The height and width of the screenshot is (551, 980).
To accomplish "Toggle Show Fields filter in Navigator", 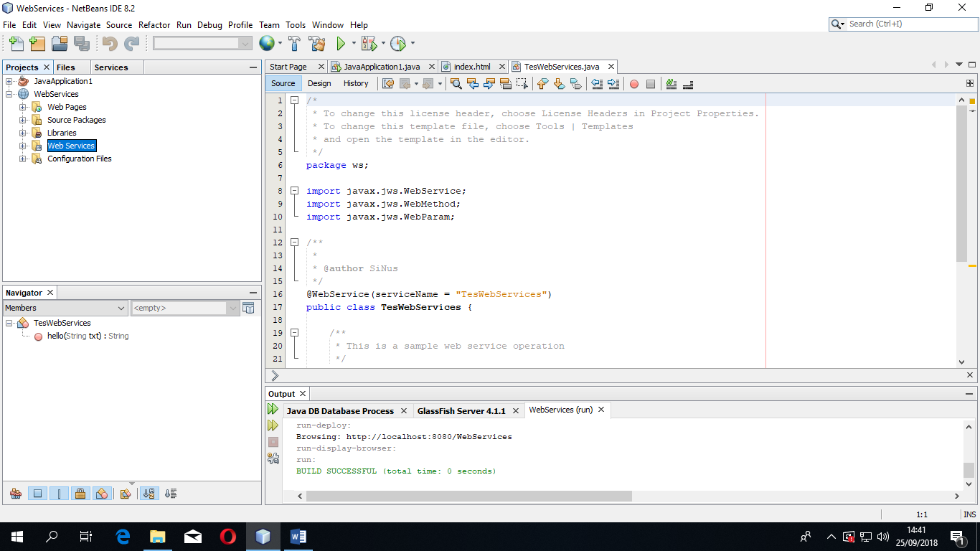I will point(38,494).
